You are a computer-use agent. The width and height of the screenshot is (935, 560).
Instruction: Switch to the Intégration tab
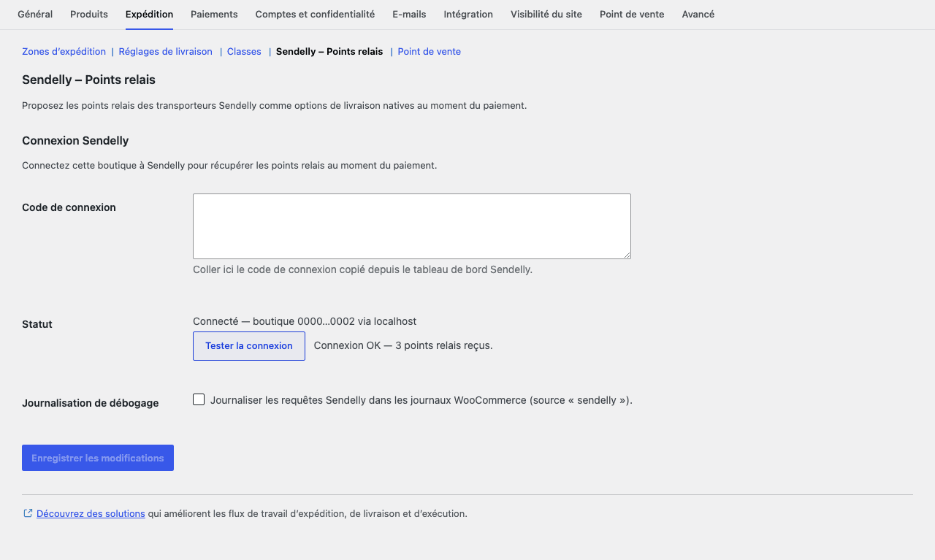468,14
